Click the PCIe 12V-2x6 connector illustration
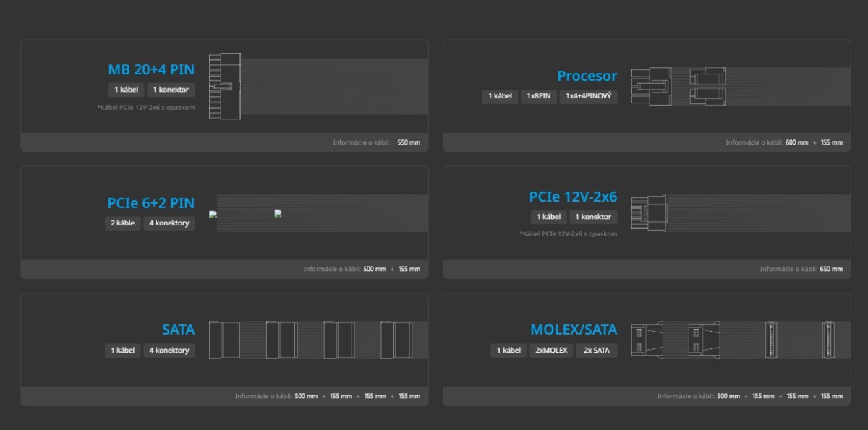The image size is (868, 430). coord(649,213)
